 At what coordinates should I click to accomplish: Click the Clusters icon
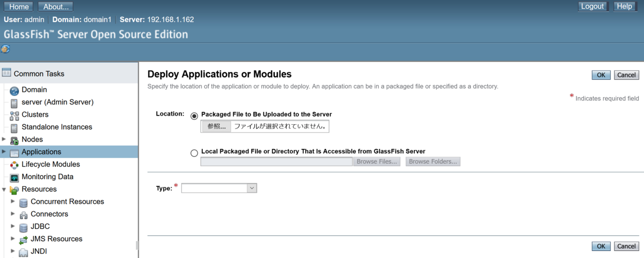pyautogui.click(x=14, y=115)
